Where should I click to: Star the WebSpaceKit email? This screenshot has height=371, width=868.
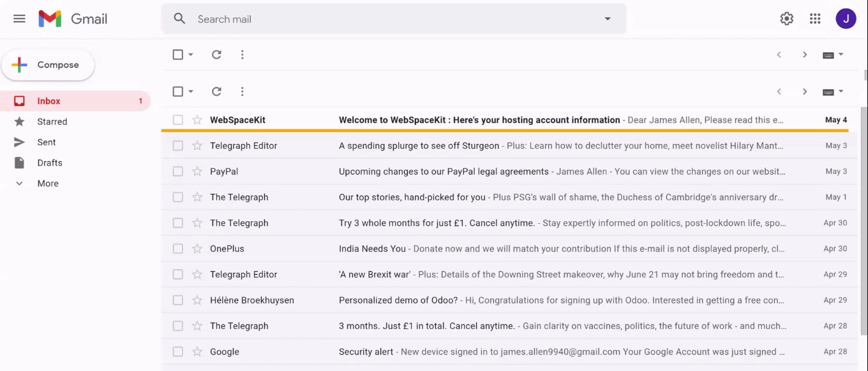197,120
